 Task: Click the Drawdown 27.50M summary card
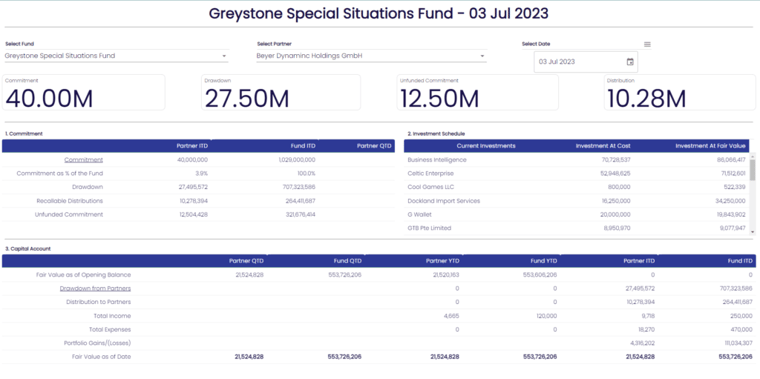tap(281, 92)
